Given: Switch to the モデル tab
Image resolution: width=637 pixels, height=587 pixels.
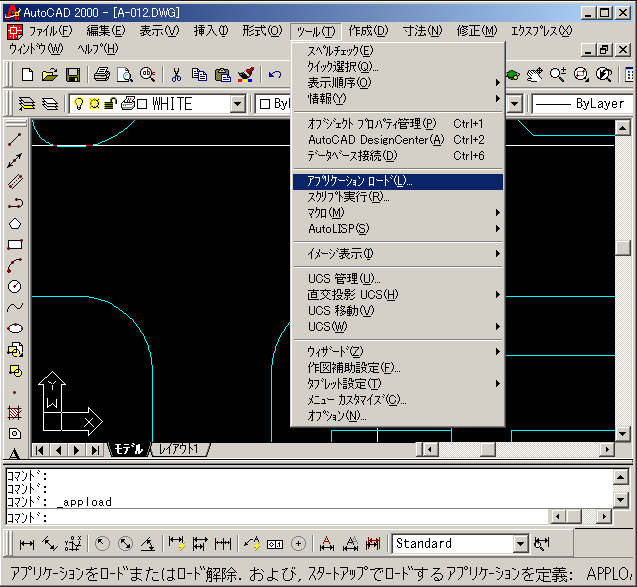Looking at the screenshot, I should (x=128, y=449).
